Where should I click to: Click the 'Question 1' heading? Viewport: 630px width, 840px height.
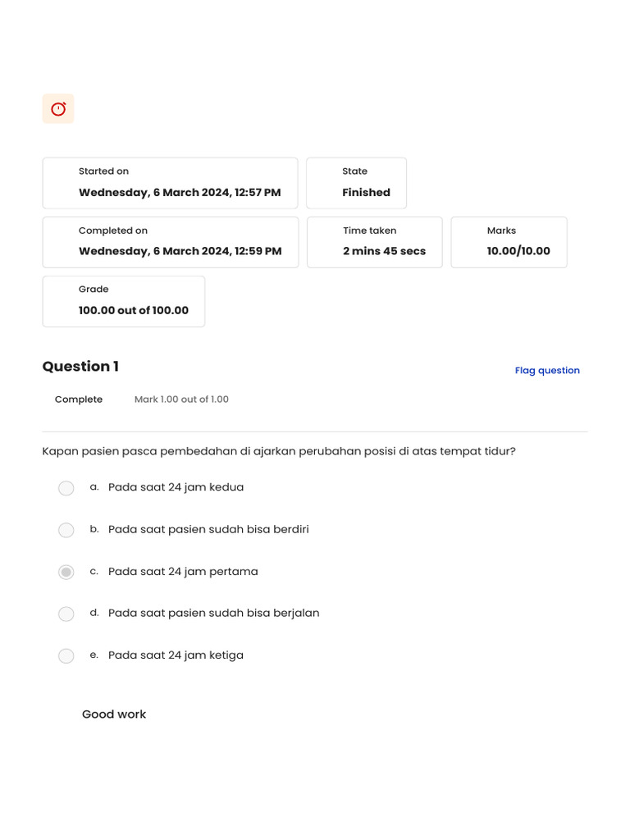point(80,367)
